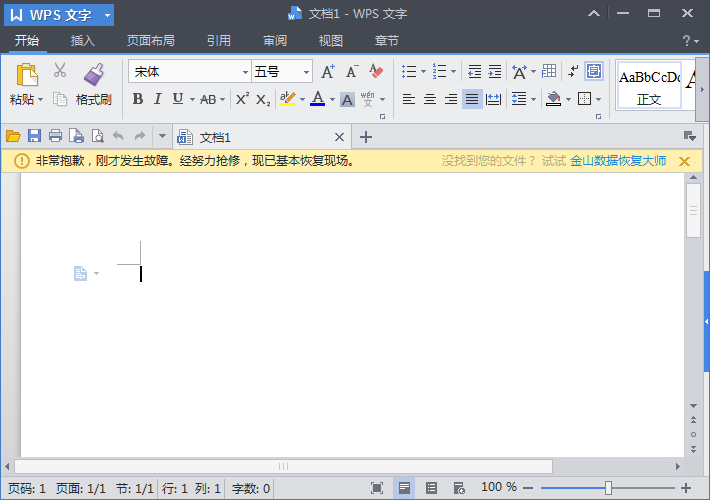Expand the font size dropdown 五号
Image resolution: width=710 pixels, height=500 pixels.
[306, 72]
